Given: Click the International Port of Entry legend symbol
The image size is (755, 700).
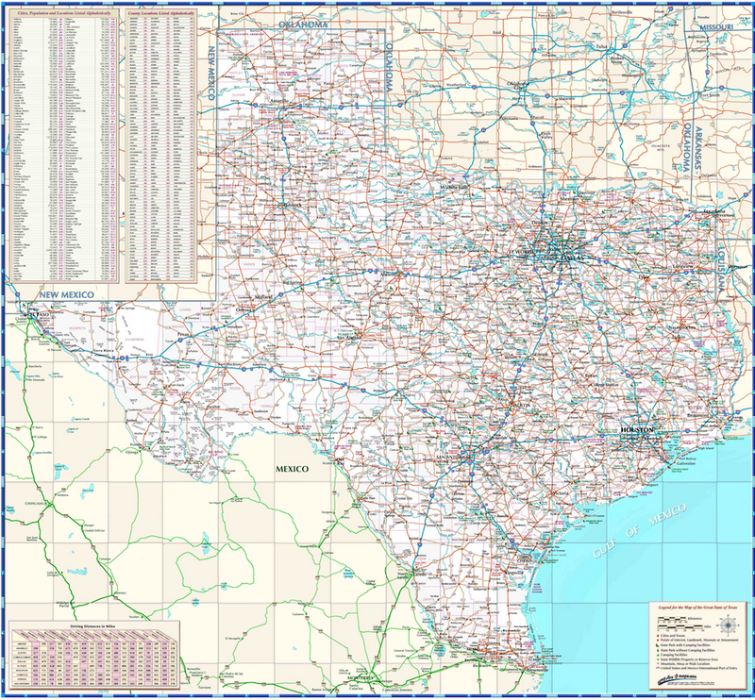Looking at the screenshot, I should click(658, 668).
